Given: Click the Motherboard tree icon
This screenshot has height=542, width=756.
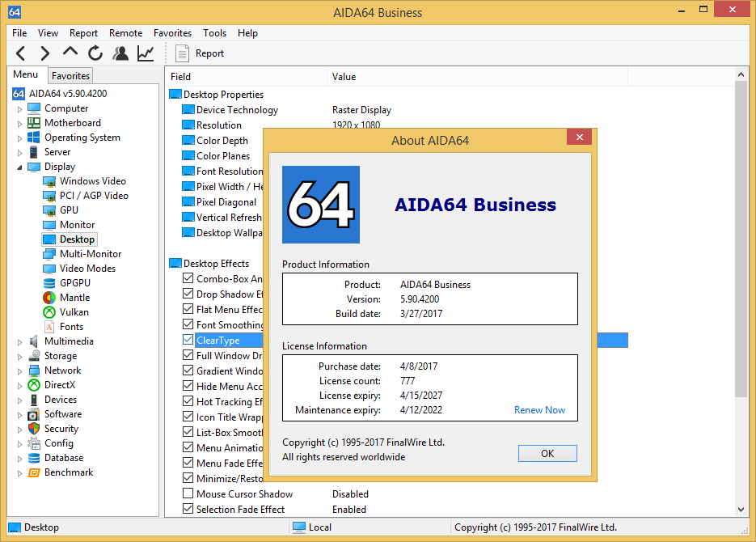Looking at the screenshot, I should coord(34,123).
